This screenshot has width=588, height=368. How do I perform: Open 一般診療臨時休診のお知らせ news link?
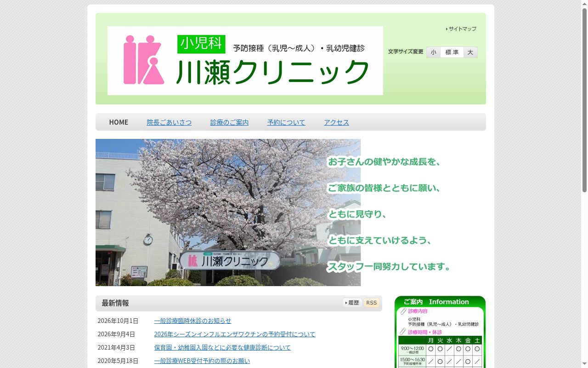tap(192, 321)
